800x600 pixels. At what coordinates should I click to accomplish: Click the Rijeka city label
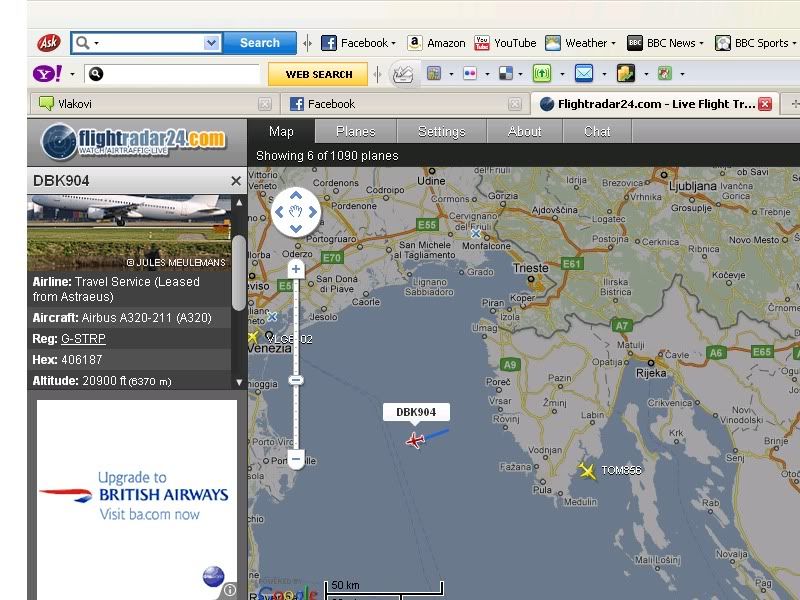651,373
